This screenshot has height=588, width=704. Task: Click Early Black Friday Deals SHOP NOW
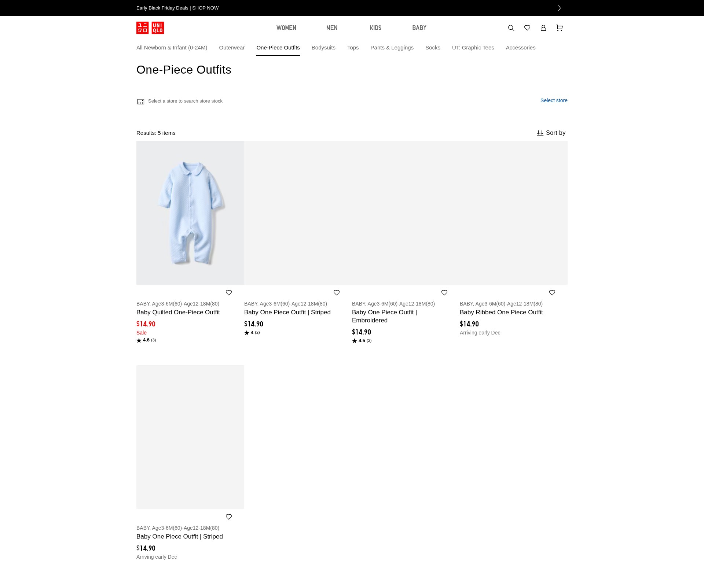coord(177,8)
